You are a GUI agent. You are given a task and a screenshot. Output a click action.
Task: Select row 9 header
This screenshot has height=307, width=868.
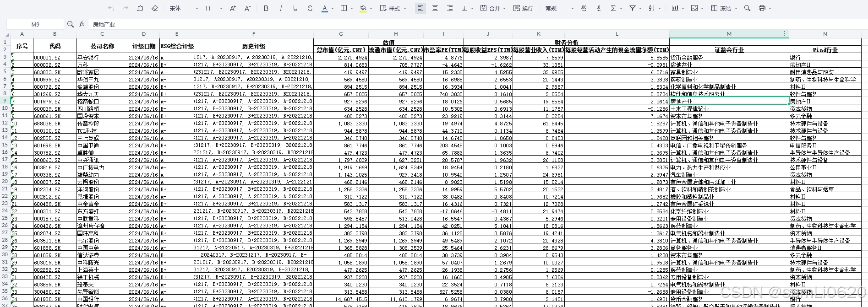[5, 101]
